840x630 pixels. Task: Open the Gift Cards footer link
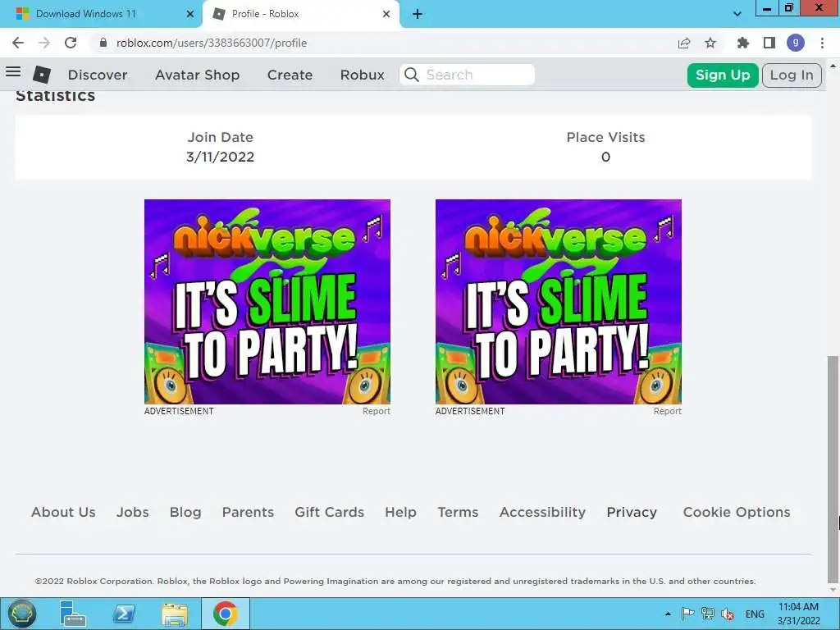pyautogui.click(x=330, y=512)
